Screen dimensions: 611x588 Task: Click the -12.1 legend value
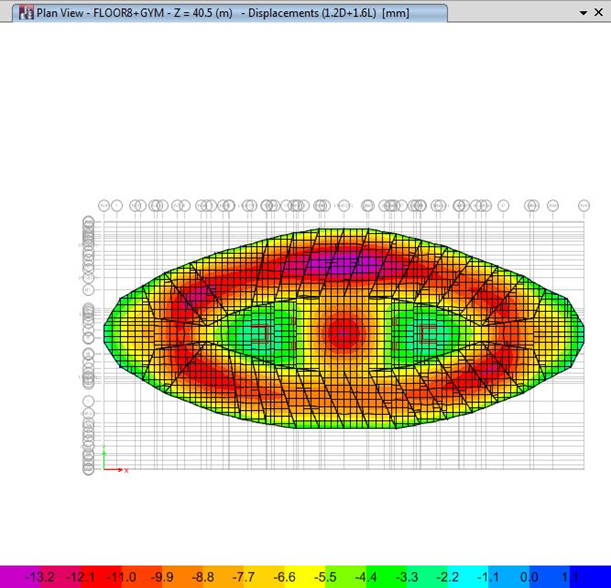(81, 577)
